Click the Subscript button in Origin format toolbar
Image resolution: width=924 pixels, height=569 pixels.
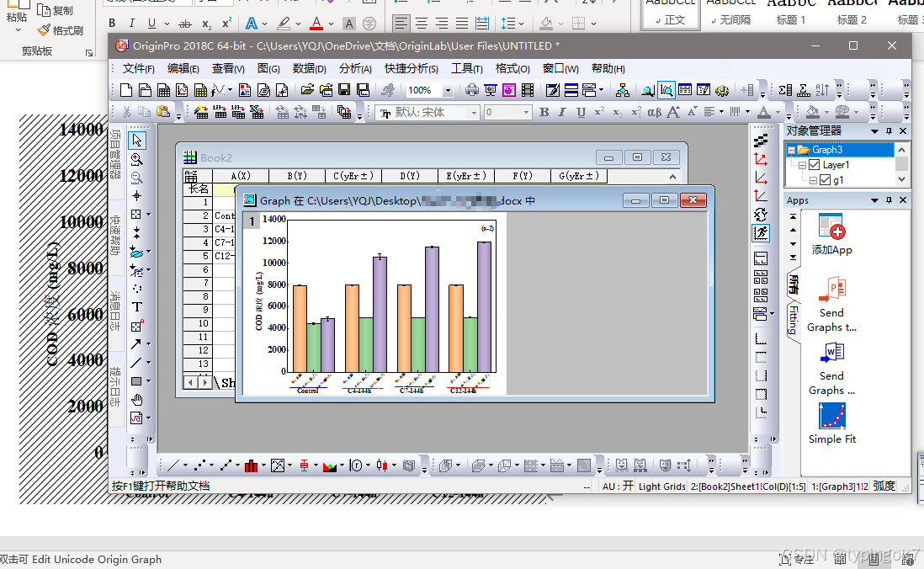[x=617, y=112]
